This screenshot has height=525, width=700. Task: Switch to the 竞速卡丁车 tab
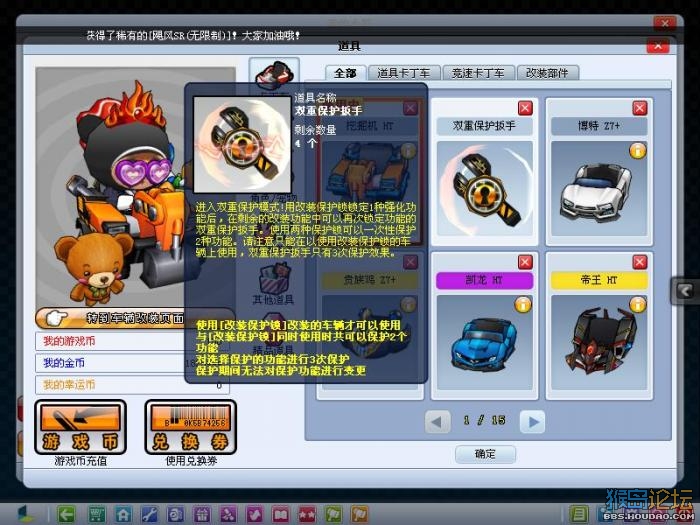[x=478, y=73]
